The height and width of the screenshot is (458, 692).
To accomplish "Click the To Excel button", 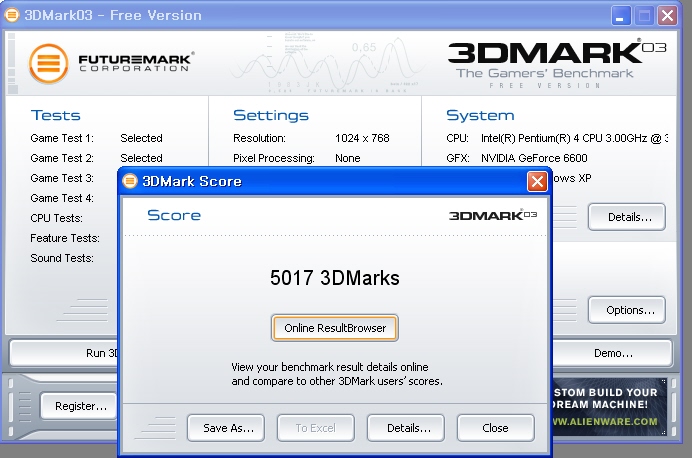I will click(316, 428).
